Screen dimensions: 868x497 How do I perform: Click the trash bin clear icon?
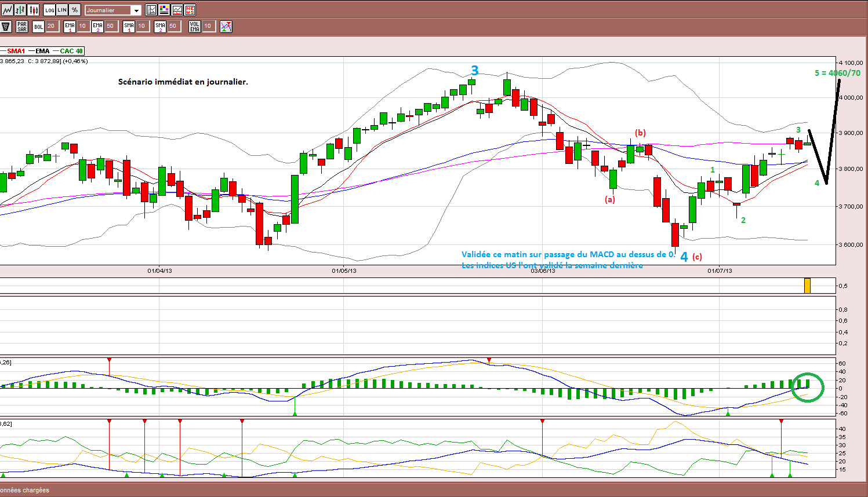pos(6,27)
